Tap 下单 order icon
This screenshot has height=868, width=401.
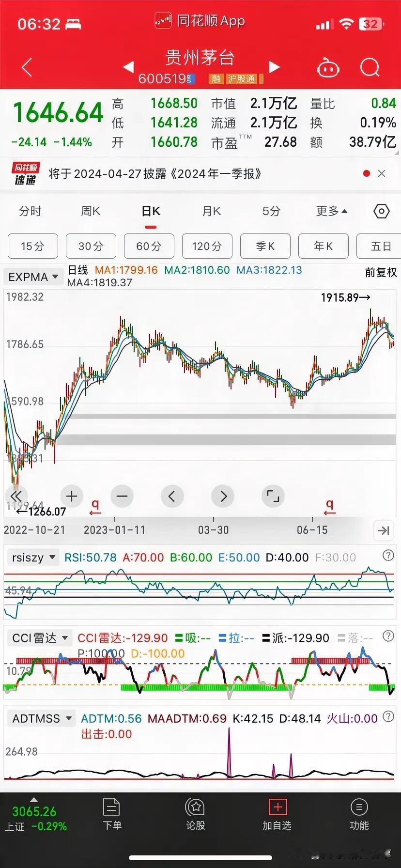(112, 814)
